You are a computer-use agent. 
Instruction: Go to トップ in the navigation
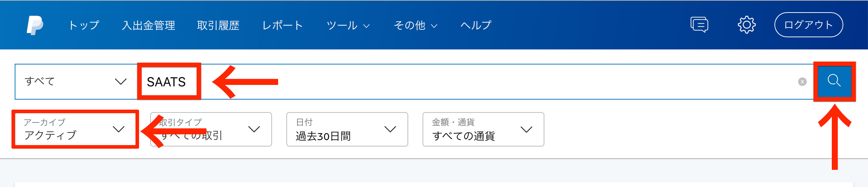coord(84,25)
